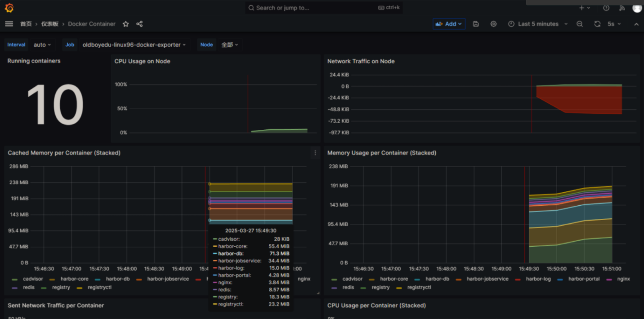Click the ctrl+k keyboard shortcut icon
Viewport: 644px width, 319px height.
[x=381, y=8]
